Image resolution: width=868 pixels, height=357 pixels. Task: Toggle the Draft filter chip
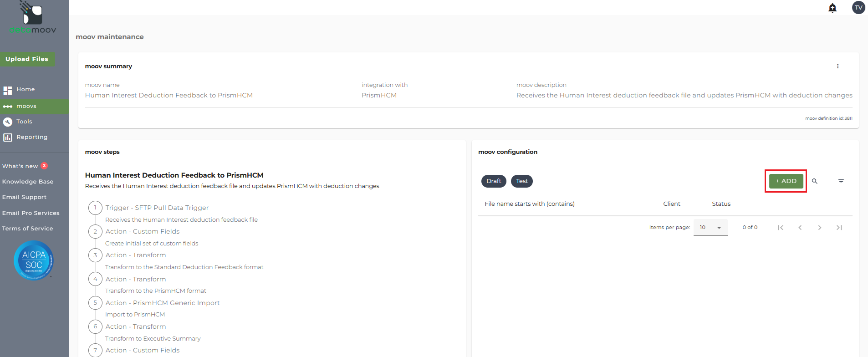pyautogui.click(x=494, y=181)
